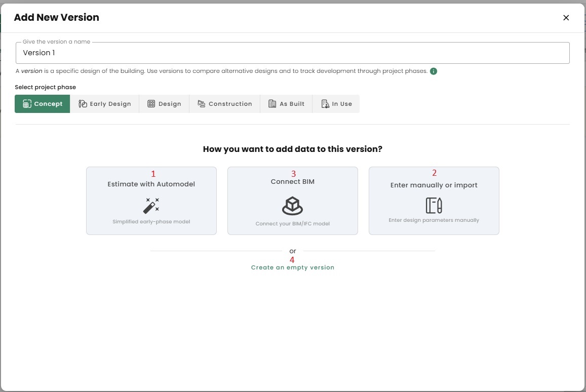Click the Connect BIM cube icon
Image resolution: width=586 pixels, height=392 pixels.
(x=292, y=206)
